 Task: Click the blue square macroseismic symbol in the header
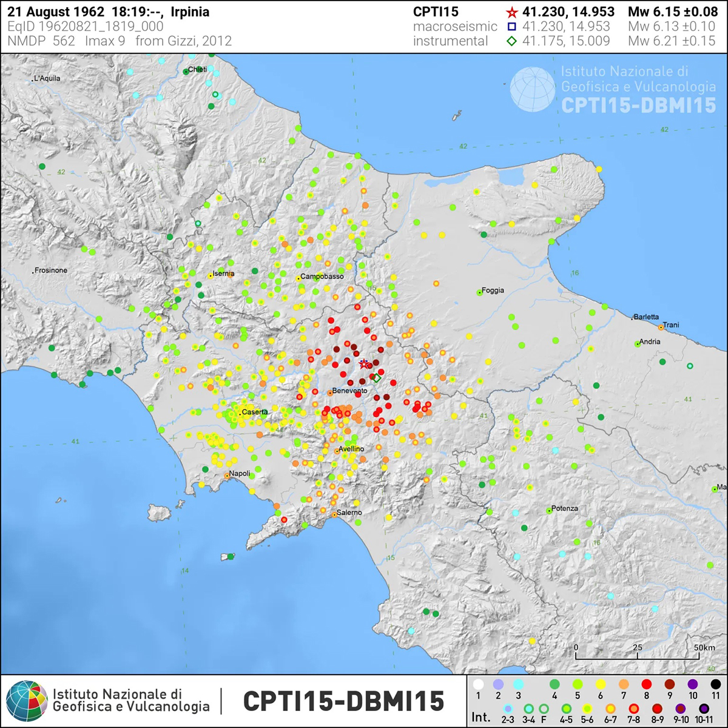pyautogui.click(x=511, y=27)
